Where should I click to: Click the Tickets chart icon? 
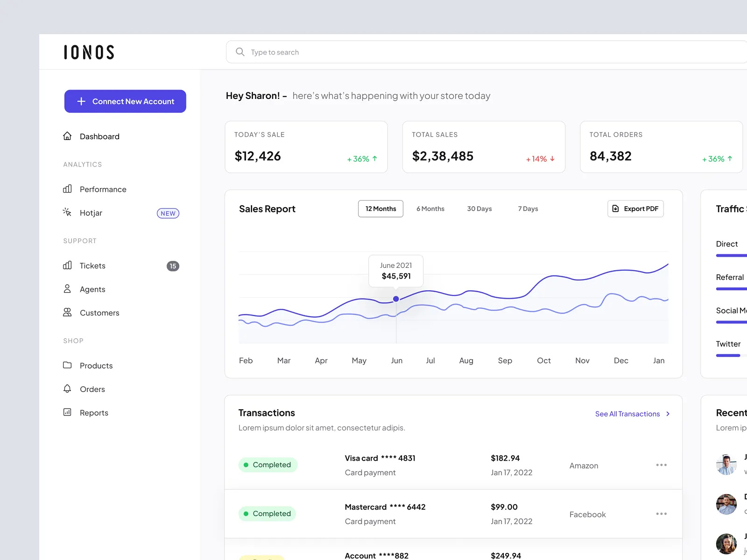point(67,265)
